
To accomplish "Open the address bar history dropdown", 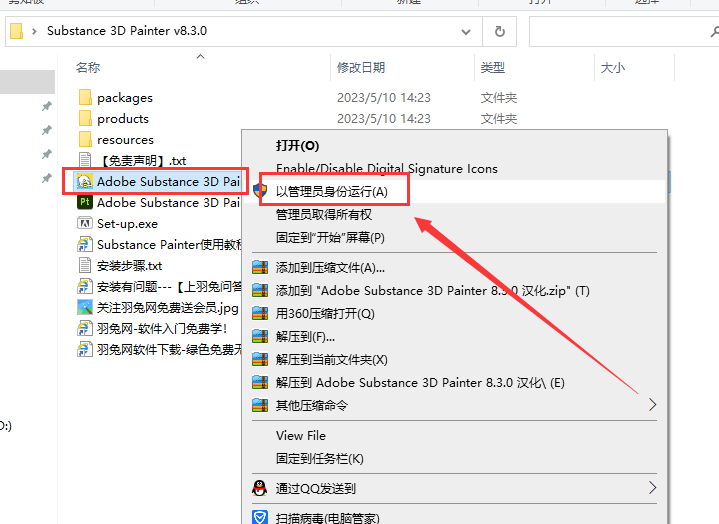I will (466, 32).
